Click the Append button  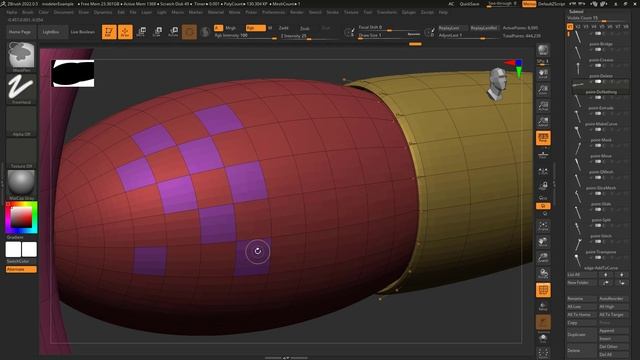click(613, 331)
